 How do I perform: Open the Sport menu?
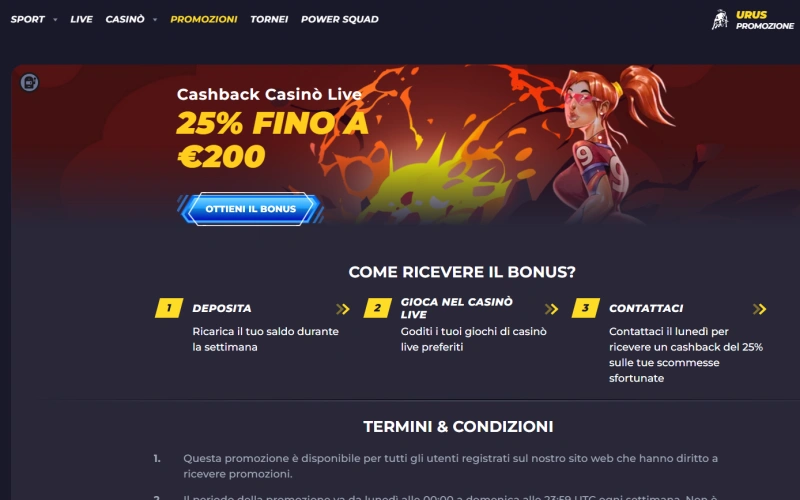pos(28,19)
